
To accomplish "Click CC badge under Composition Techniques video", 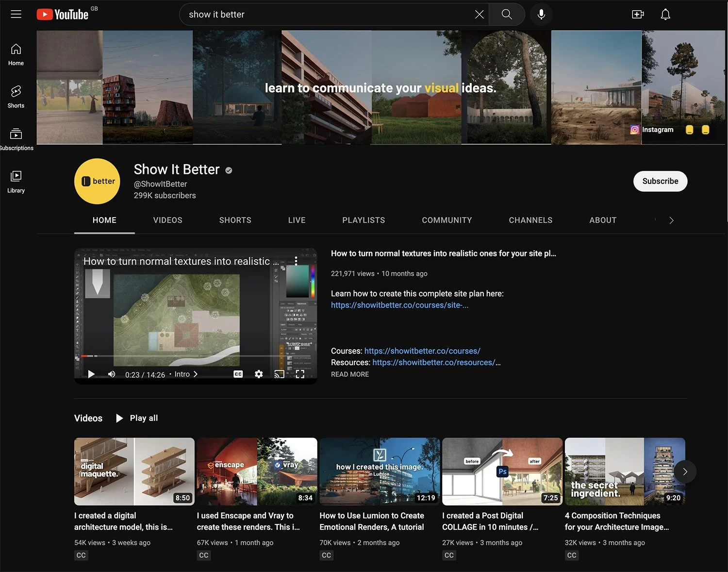I will [x=572, y=555].
